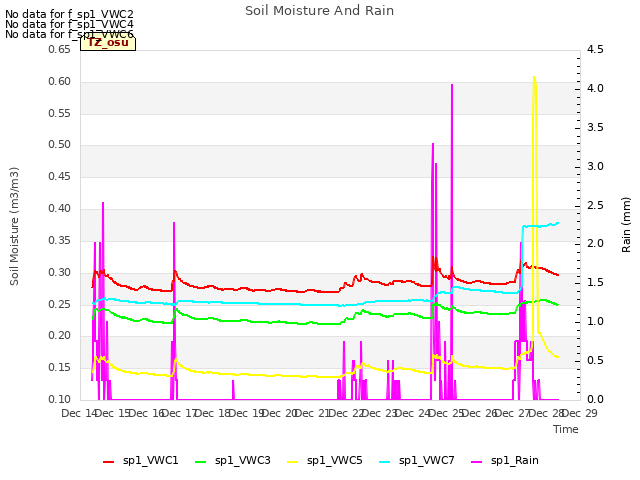Click the sp1_VWC1 legend entry
The width and height of the screenshot is (640, 480).
point(141,461)
